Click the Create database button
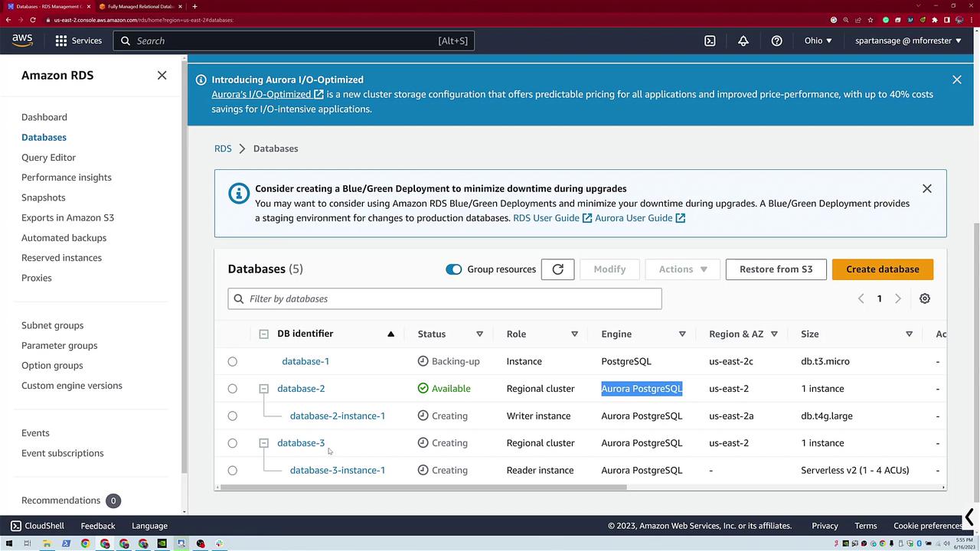Screen dimensions: 980x551 882,269
